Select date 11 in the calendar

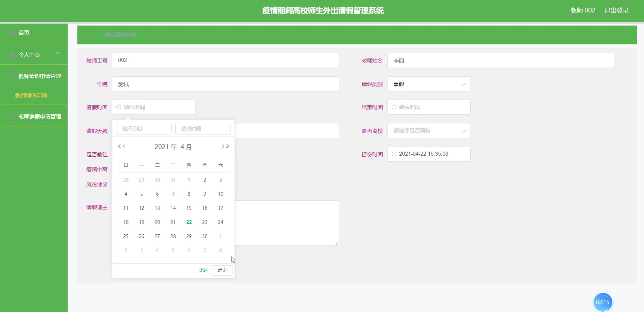tap(126, 208)
